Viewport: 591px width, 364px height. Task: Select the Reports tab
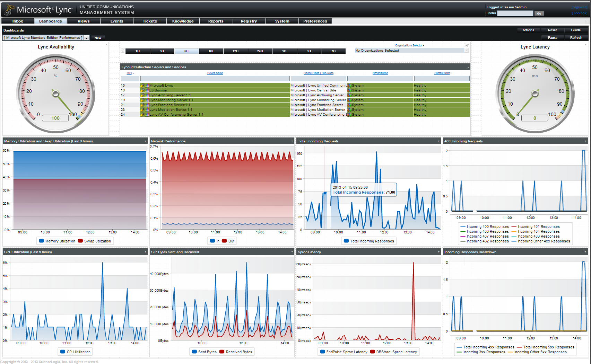[216, 21]
